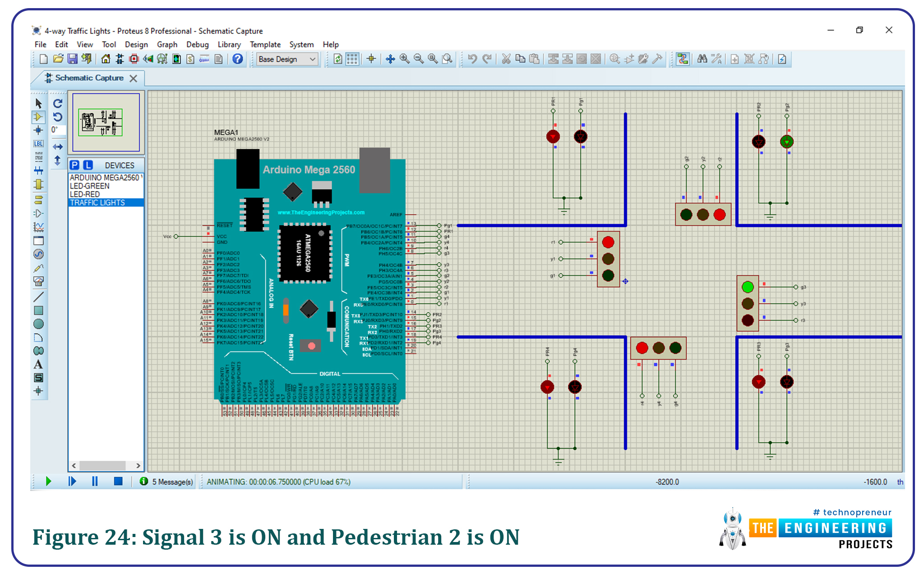This screenshot has height=579, width=924.
Task: Open the Edit menu
Action: (x=61, y=44)
